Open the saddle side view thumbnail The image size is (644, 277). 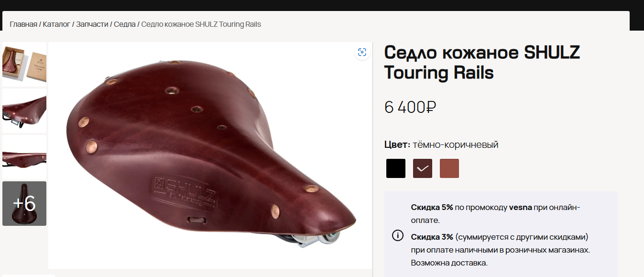pyautogui.click(x=24, y=111)
